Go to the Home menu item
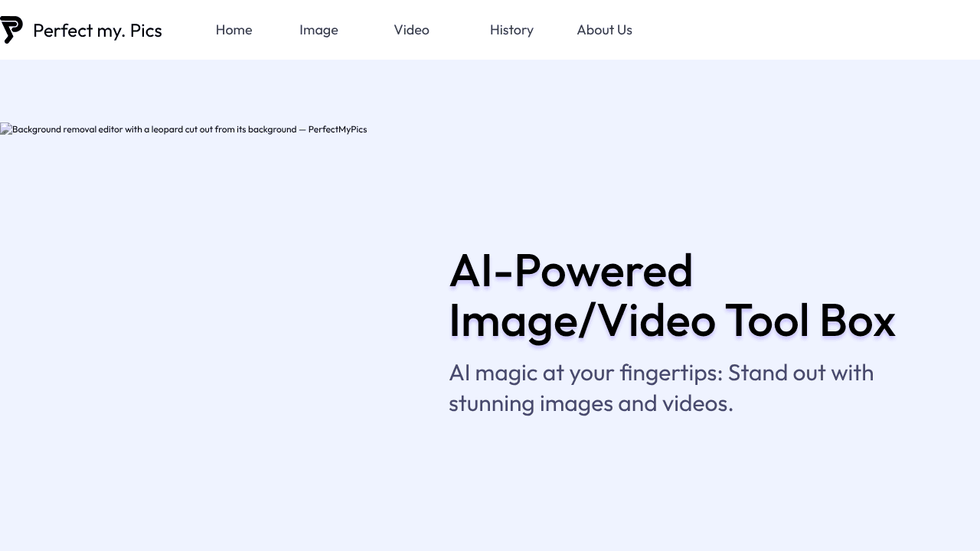Image resolution: width=980 pixels, height=551 pixels. tap(234, 30)
